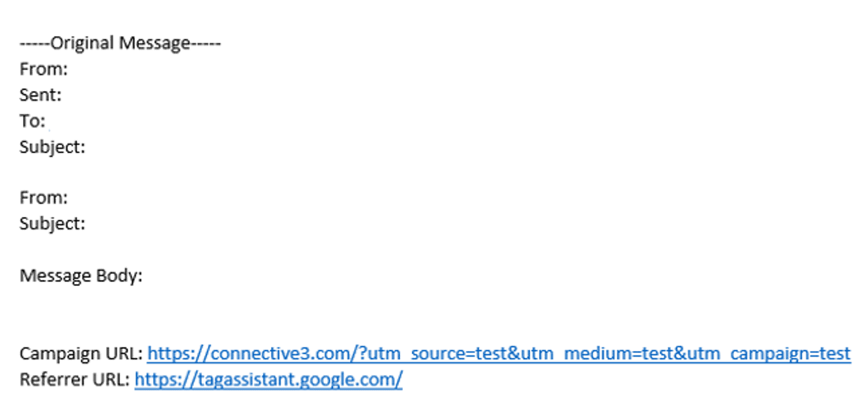This screenshot has width=868, height=410.
Task: Click the "Message Body:" label
Action: click(x=81, y=276)
